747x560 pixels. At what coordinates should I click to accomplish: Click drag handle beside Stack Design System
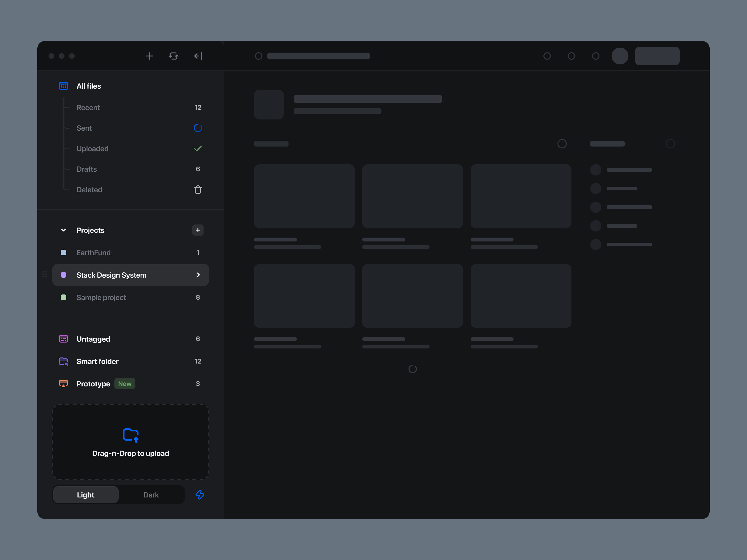45,274
